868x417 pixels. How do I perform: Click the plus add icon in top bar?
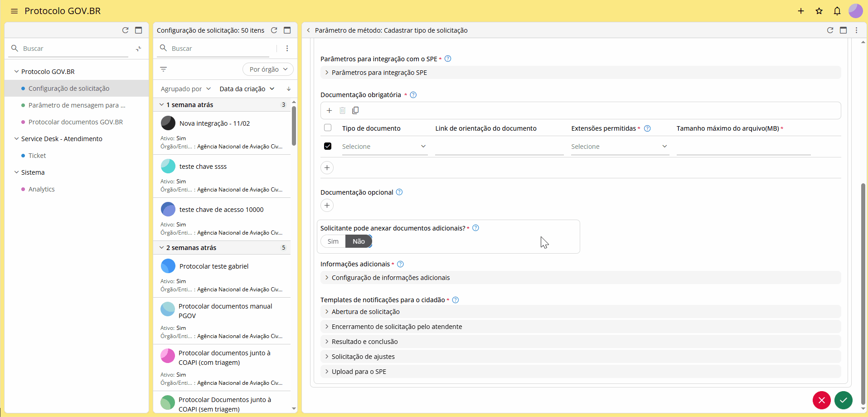point(801,11)
